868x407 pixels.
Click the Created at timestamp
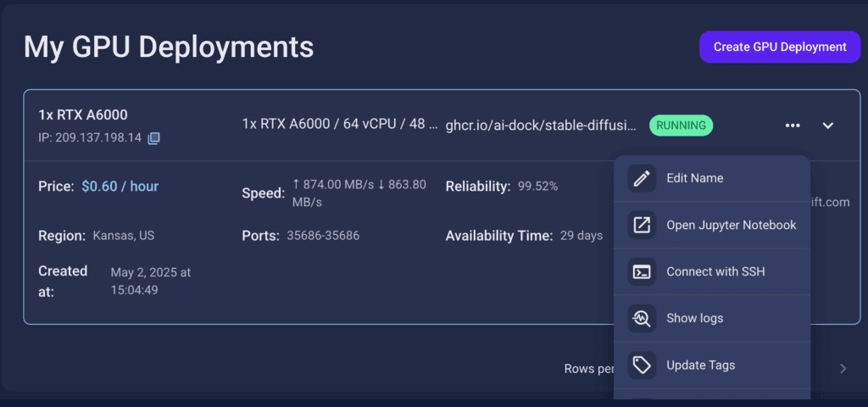(151, 282)
